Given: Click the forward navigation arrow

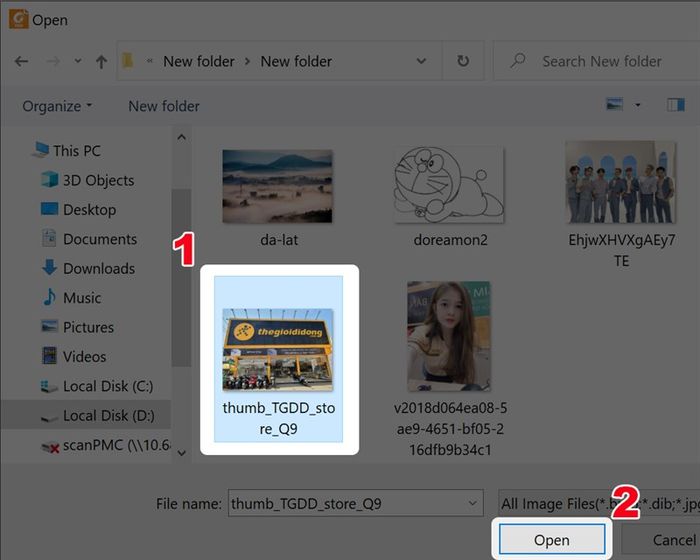Looking at the screenshot, I should point(53,61).
